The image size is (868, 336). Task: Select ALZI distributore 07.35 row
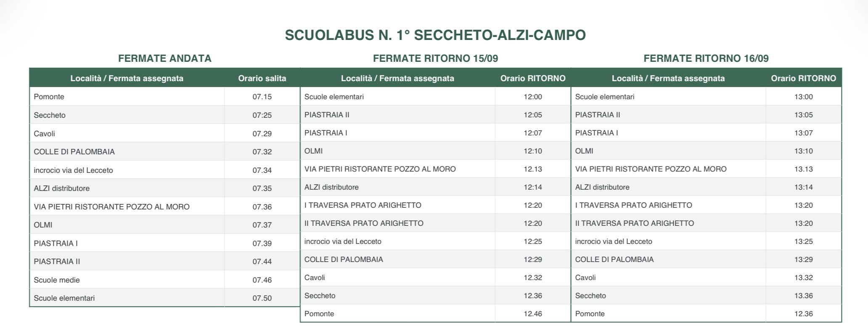(164, 188)
